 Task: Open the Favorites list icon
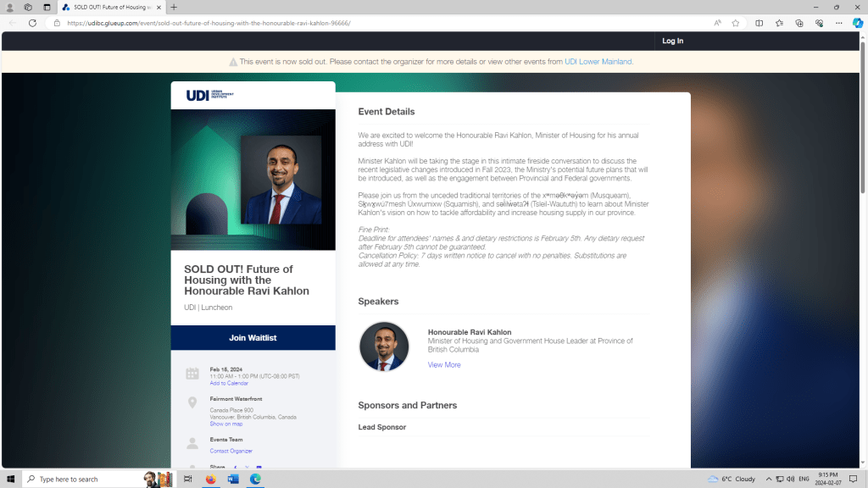(x=779, y=23)
